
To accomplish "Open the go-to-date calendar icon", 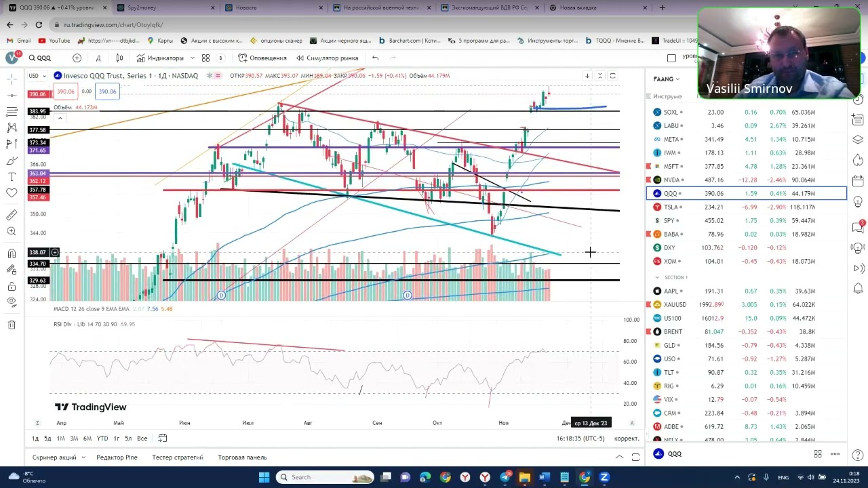I will tap(163, 439).
